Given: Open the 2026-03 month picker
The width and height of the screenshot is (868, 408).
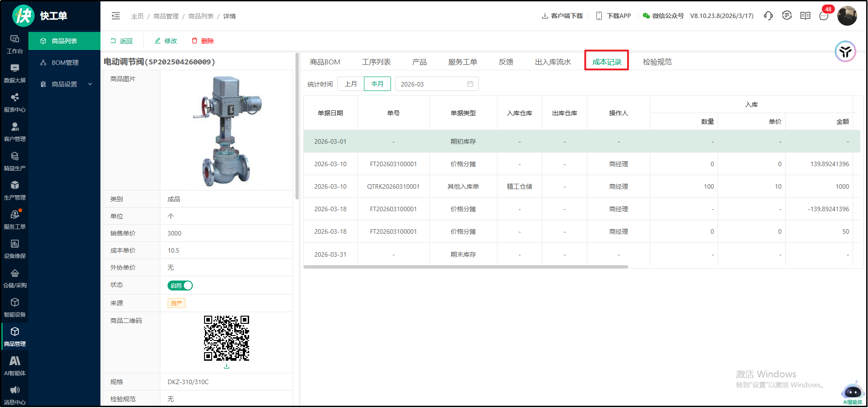Looking at the screenshot, I should (436, 84).
